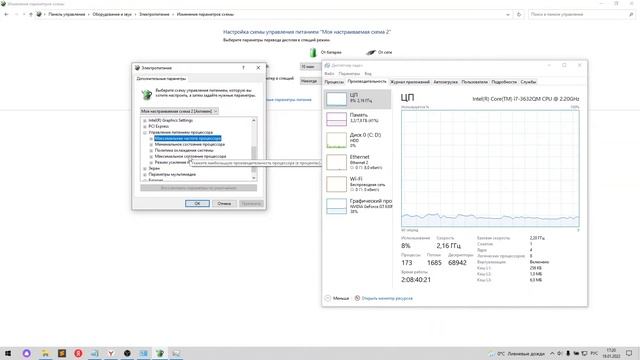640x360 pixels.
Task: Open the 'Оборудование и звук' breadcrumb
Action: click(112, 14)
